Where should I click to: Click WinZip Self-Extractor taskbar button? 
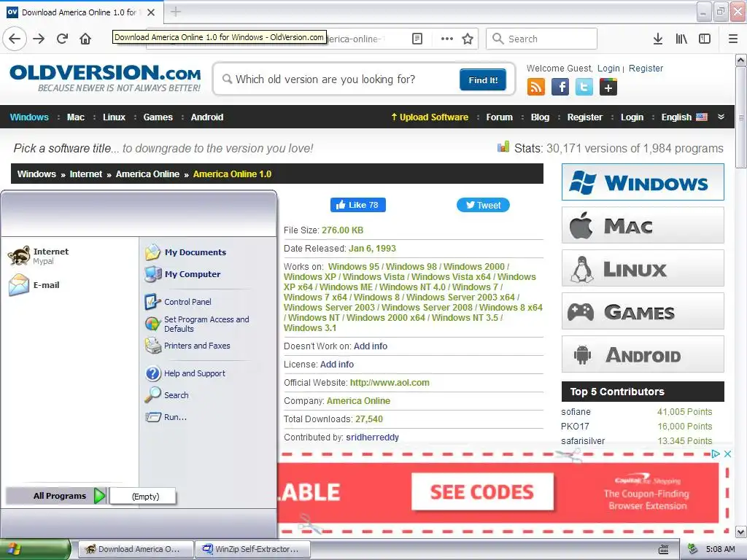click(253, 549)
